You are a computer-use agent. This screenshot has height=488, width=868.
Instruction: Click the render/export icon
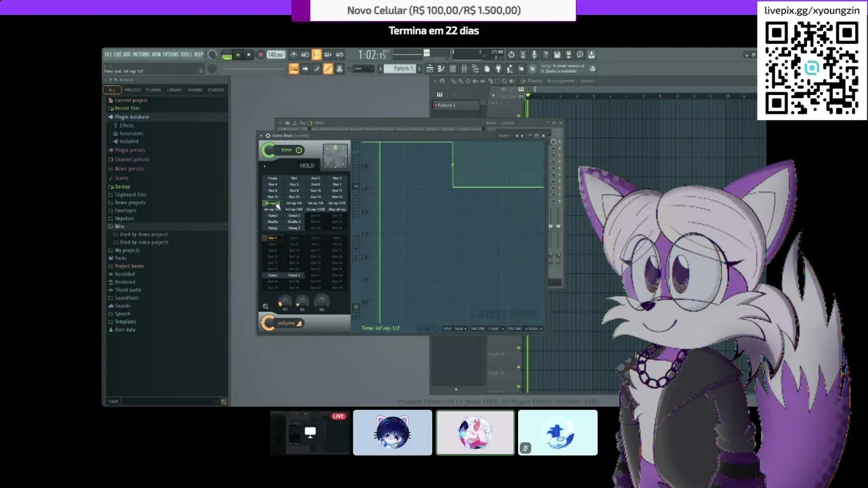coord(568,55)
